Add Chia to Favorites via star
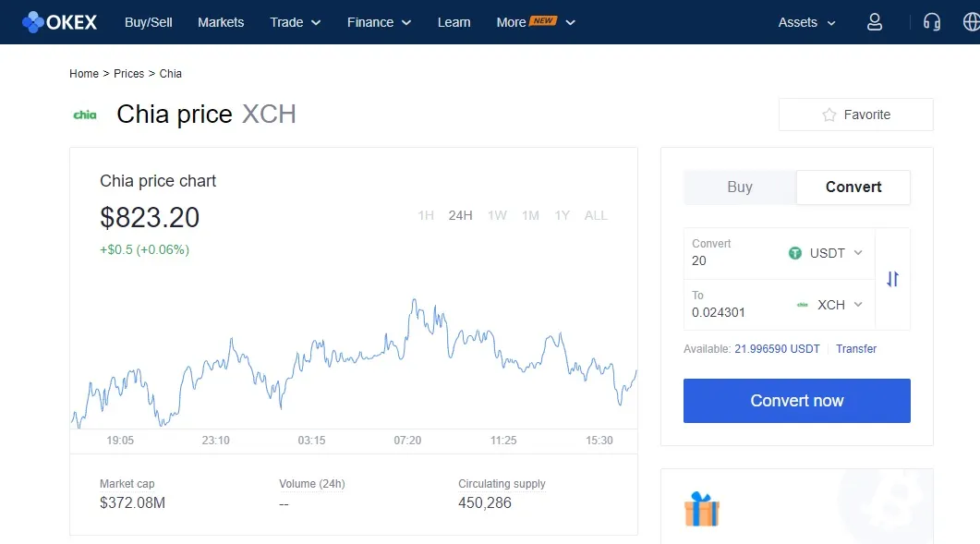The height and width of the screenshot is (544, 980). point(828,115)
